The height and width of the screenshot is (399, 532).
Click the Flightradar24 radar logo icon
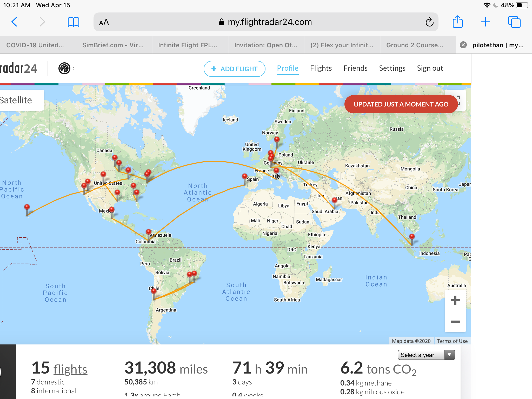(x=64, y=68)
